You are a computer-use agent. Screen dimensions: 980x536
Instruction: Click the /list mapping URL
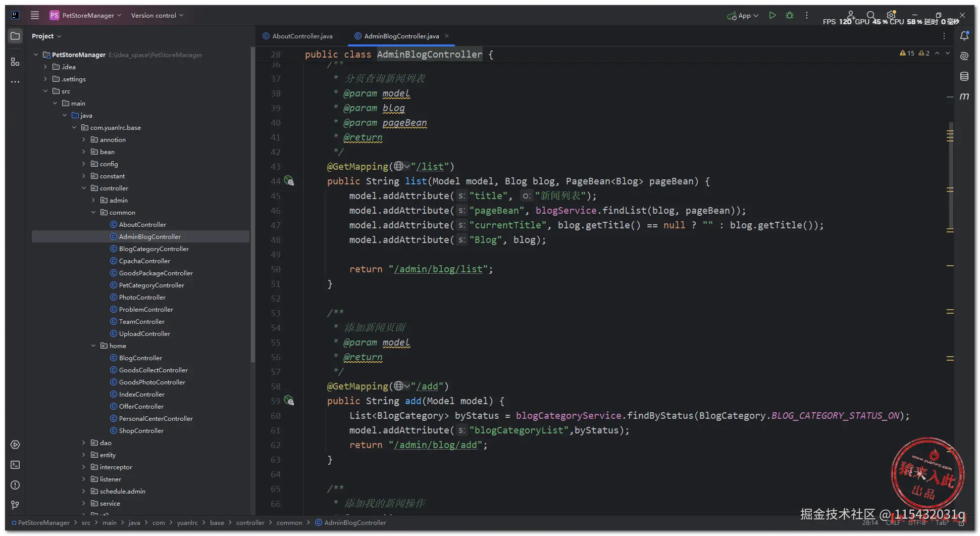tap(430, 166)
